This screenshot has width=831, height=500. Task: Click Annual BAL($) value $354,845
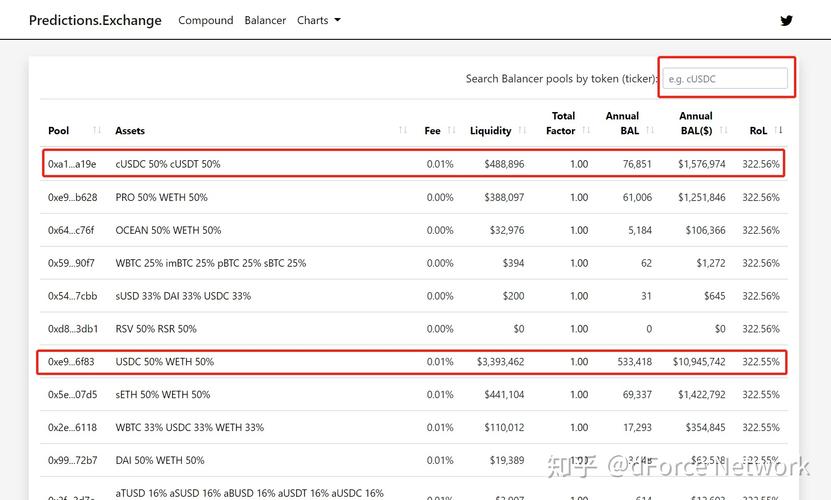[x=705, y=427]
